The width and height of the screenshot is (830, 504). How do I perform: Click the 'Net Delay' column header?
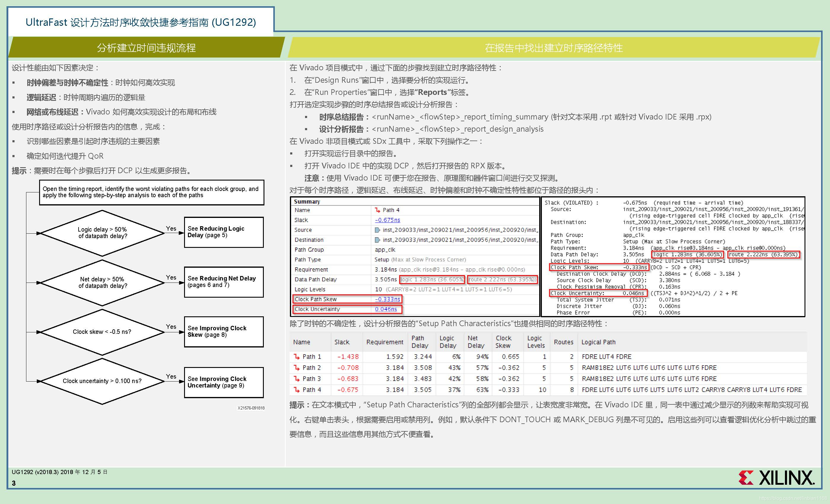tap(476, 342)
